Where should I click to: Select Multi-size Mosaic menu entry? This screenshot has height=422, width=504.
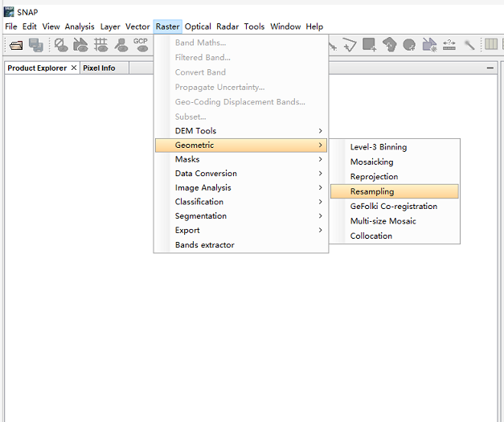(x=395, y=221)
